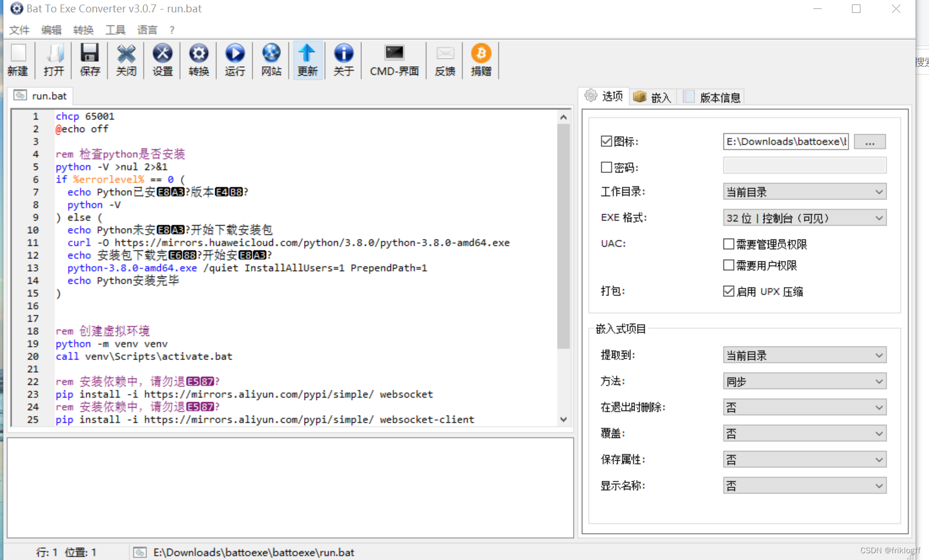This screenshot has width=929, height=560.
Task: Enable the 密码 (Password) checkbox
Action: [607, 167]
